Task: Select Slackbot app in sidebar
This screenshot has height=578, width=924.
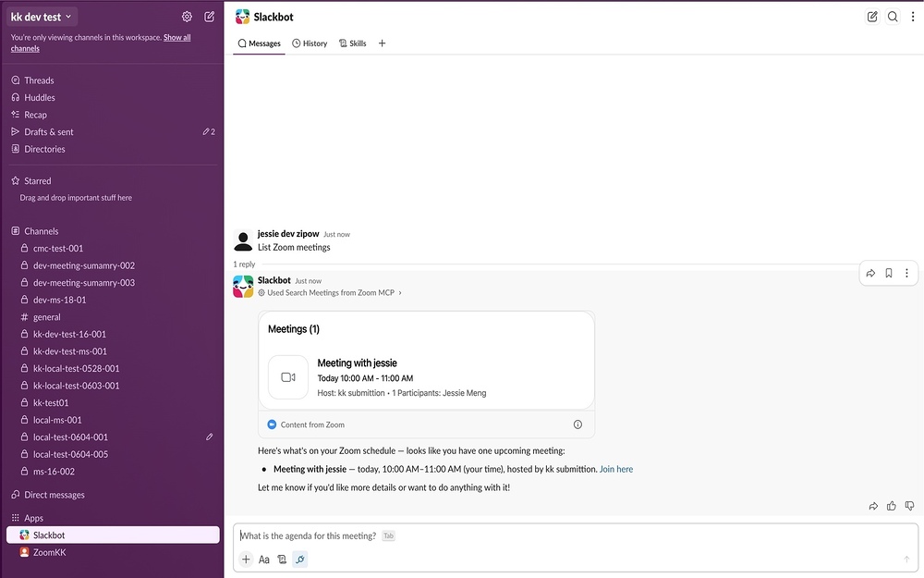Action: [x=113, y=535]
